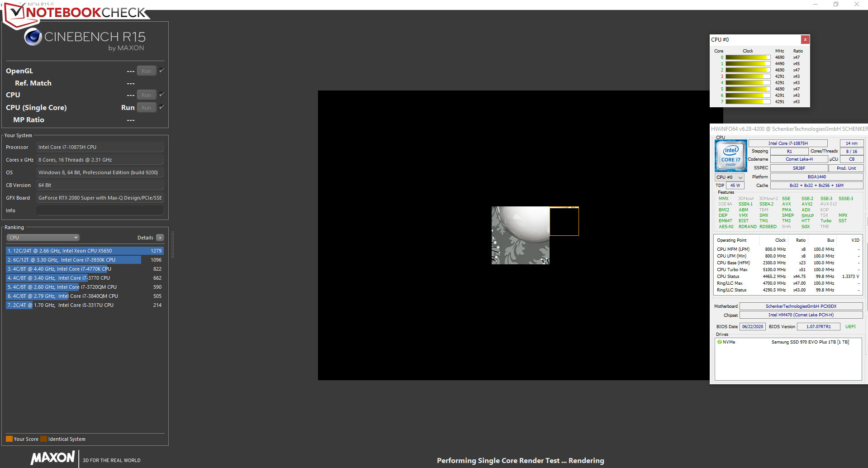Select the Samsung SSD 970 EVO Plus drive
This screenshot has width=868, height=468.
(x=788, y=342)
